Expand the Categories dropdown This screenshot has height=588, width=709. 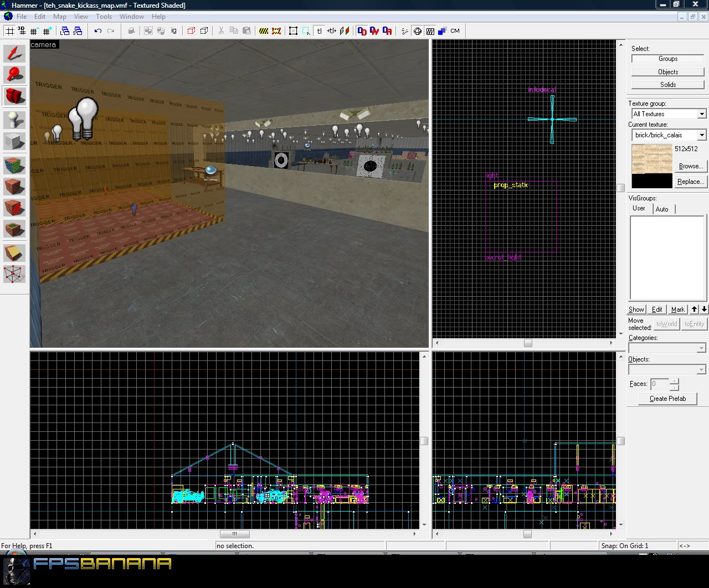(x=701, y=348)
